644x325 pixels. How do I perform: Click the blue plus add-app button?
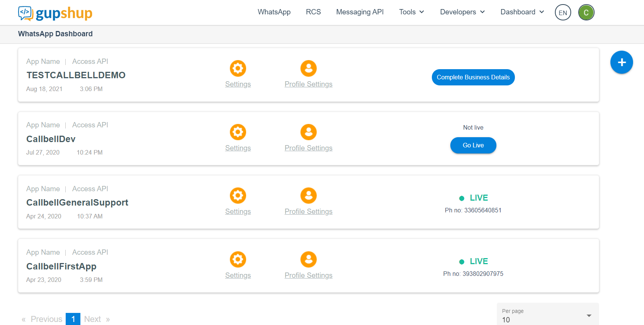point(621,62)
